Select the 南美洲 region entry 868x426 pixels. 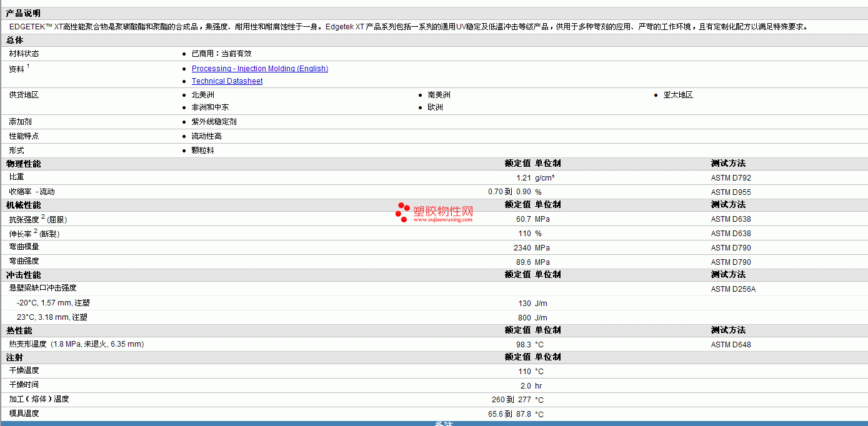click(439, 95)
